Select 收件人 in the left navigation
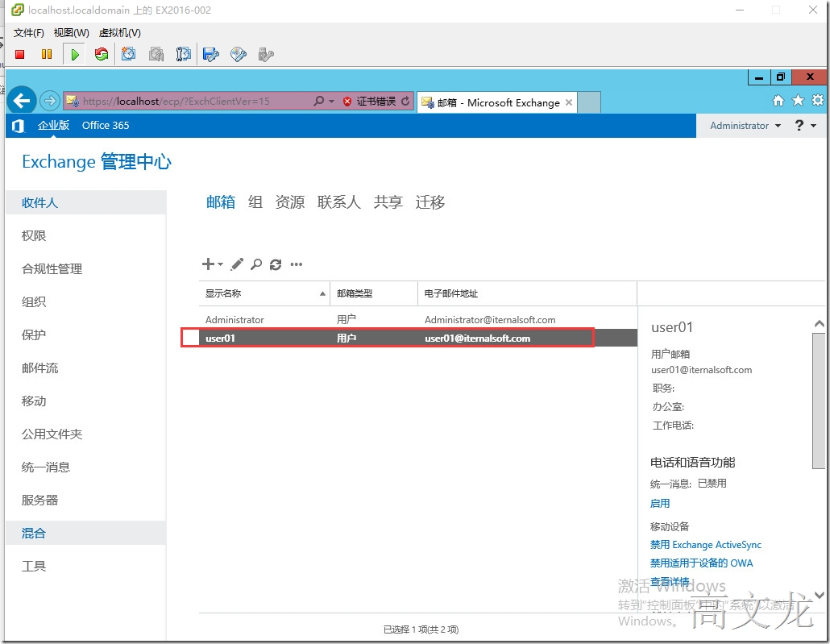This screenshot has width=830, height=644. pyautogui.click(x=85, y=202)
